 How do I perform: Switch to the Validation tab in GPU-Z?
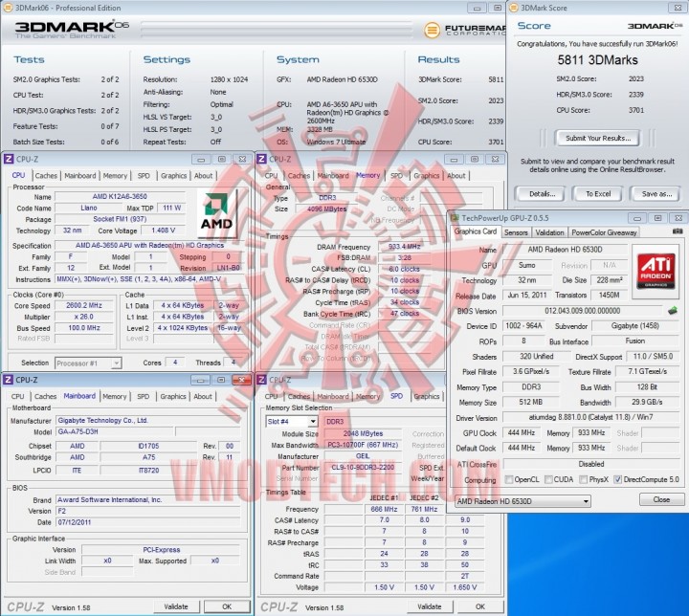pyautogui.click(x=549, y=232)
